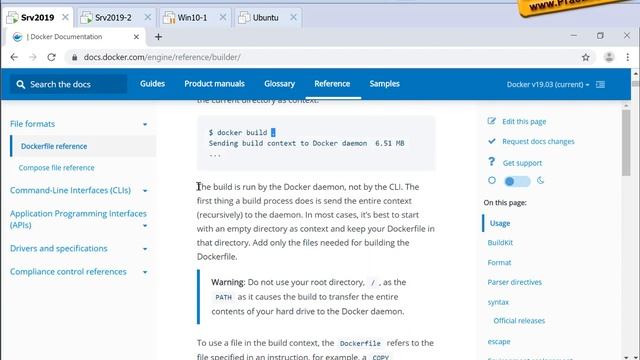Image resolution: width=640 pixels, height=360 pixels.
Task: Select the Docker Documentation browser tab
Action: [x=76, y=37]
